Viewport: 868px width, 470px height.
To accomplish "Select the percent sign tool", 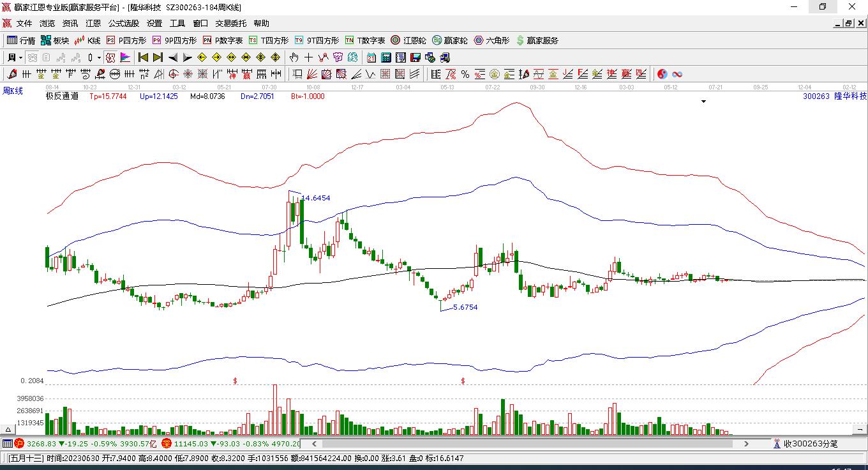I will pos(465,74).
